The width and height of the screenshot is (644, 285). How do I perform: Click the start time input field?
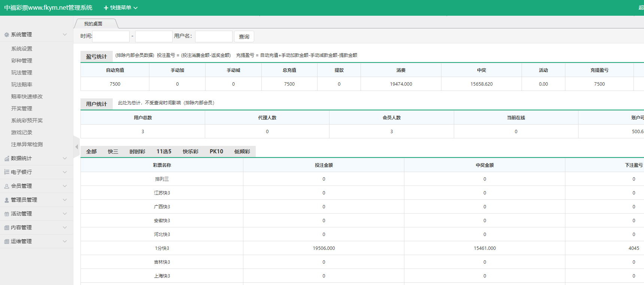(x=111, y=36)
